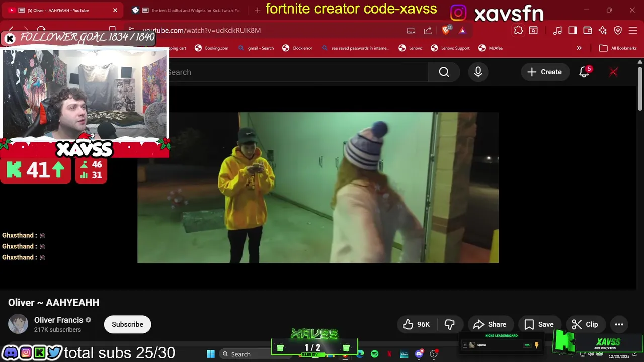Click the YouTube address bar URL
644x362 pixels.
(x=201, y=30)
